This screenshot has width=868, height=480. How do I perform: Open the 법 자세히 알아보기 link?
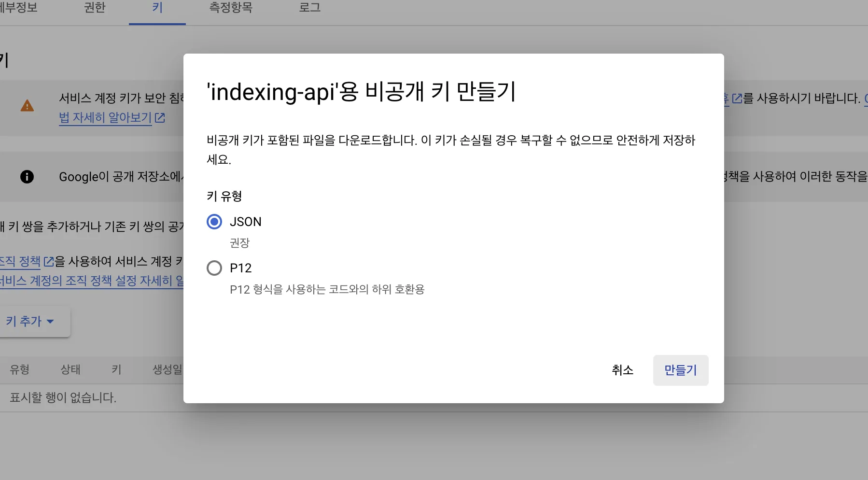pyautogui.click(x=106, y=118)
